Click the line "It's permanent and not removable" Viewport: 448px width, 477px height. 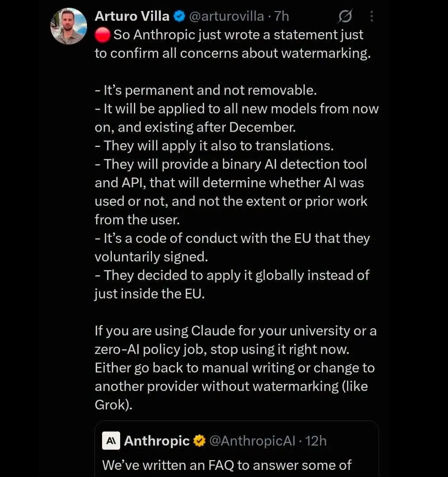[206, 91]
